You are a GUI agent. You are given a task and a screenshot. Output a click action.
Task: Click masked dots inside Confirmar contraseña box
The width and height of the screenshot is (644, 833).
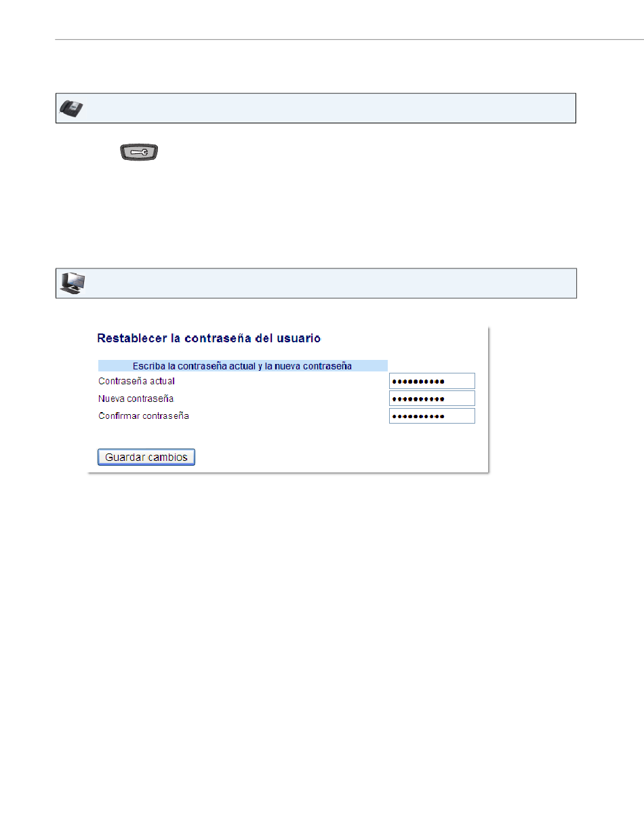(x=418, y=417)
